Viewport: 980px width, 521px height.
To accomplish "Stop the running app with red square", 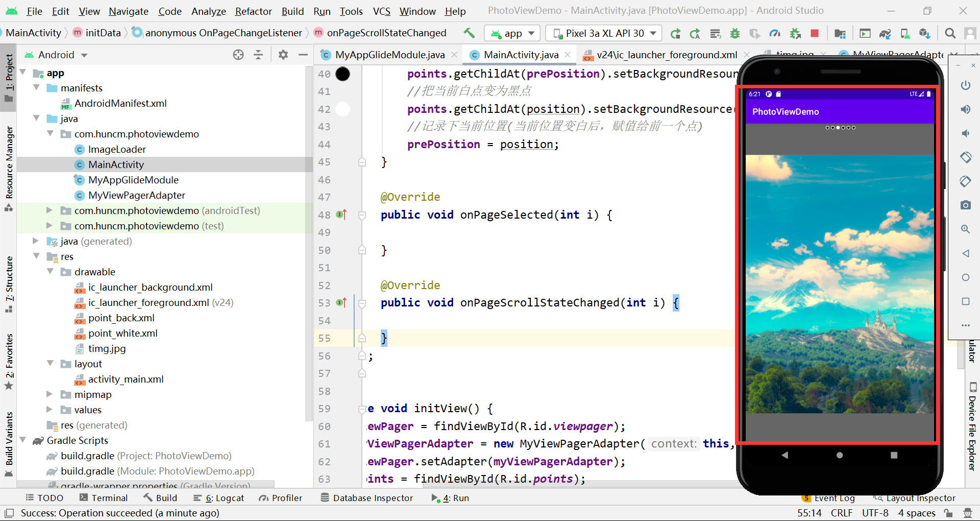I will (x=815, y=34).
